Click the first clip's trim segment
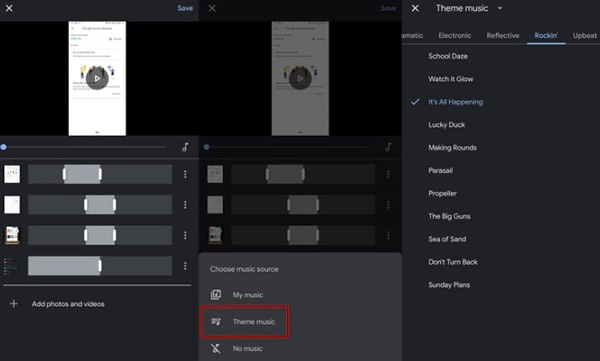The width and height of the screenshot is (600, 361). click(82, 174)
